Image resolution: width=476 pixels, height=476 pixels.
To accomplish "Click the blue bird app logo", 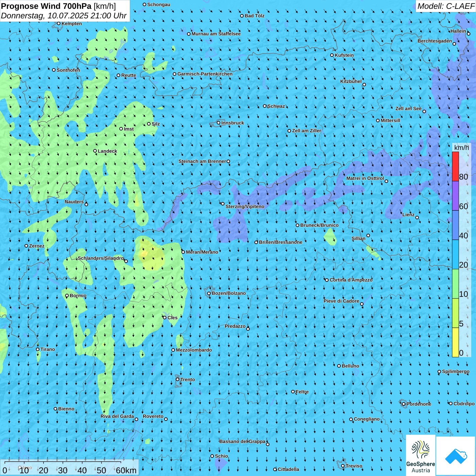I will click(x=456, y=456).
